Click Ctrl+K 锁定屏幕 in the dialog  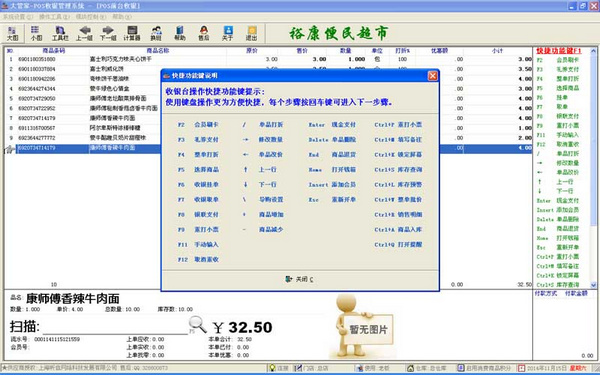[x=398, y=155]
